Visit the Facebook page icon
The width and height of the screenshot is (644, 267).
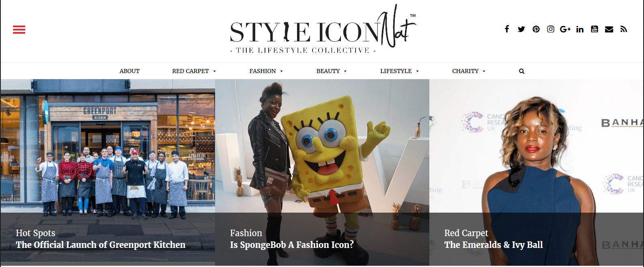pyautogui.click(x=507, y=29)
